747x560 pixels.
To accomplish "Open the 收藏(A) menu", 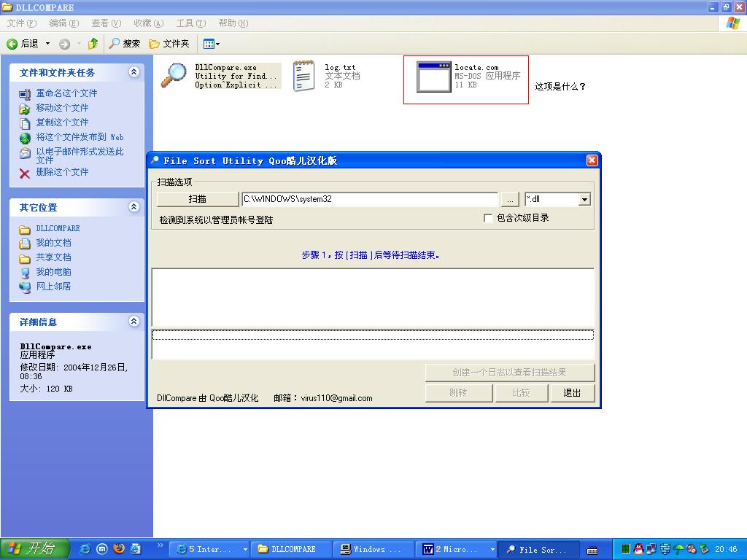I will click(149, 23).
